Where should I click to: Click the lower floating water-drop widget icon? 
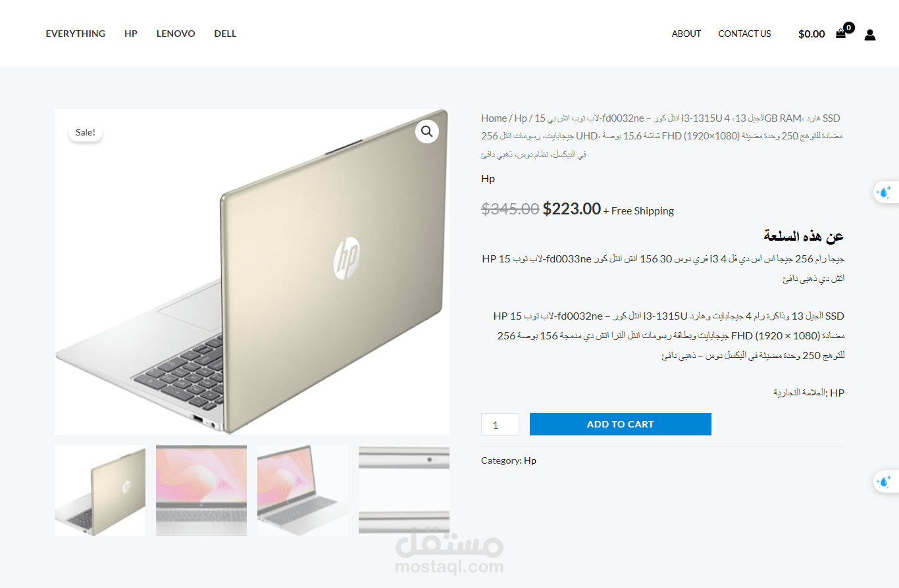click(885, 482)
